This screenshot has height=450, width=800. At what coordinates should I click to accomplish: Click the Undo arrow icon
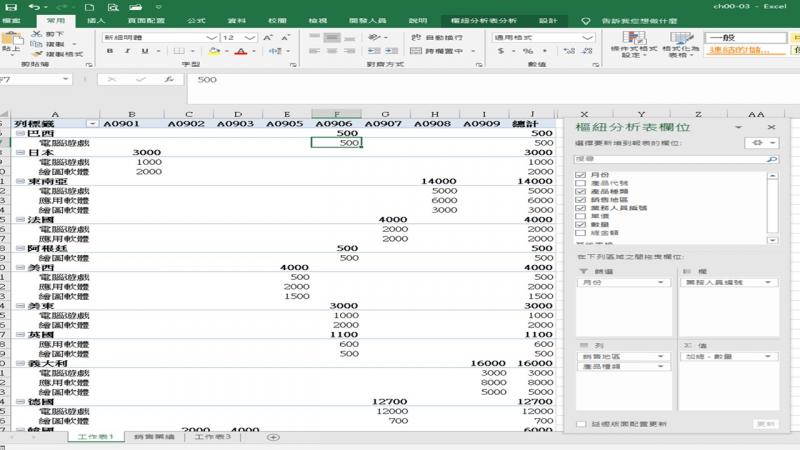coord(34,7)
